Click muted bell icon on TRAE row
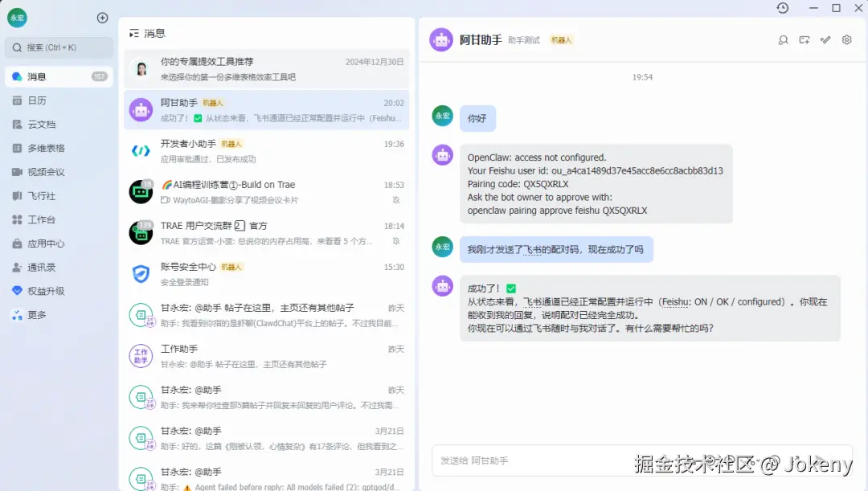Viewport: 868px width, 491px height. pyautogui.click(x=396, y=241)
